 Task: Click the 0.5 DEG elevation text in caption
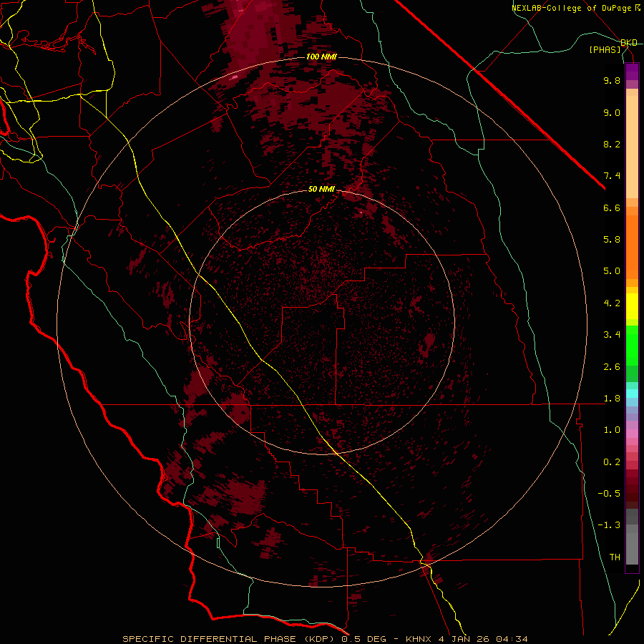click(364, 639)
